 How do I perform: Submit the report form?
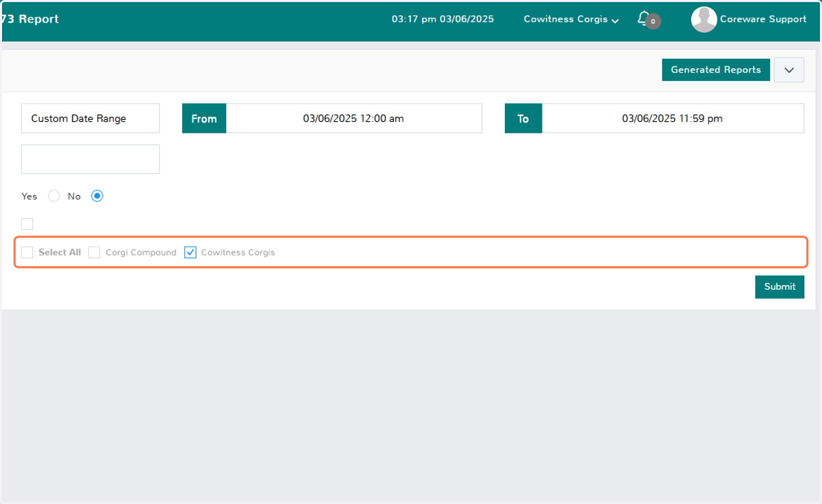780,287
